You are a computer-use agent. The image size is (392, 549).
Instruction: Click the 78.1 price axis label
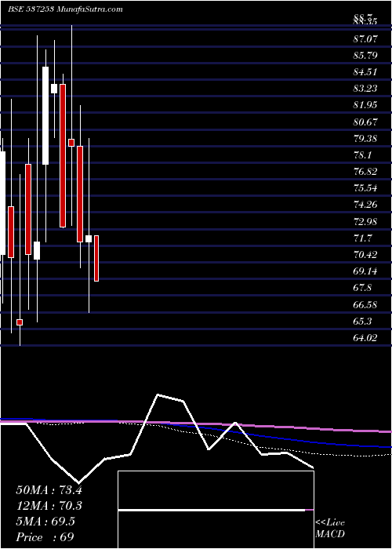click(x=362, y=155)
